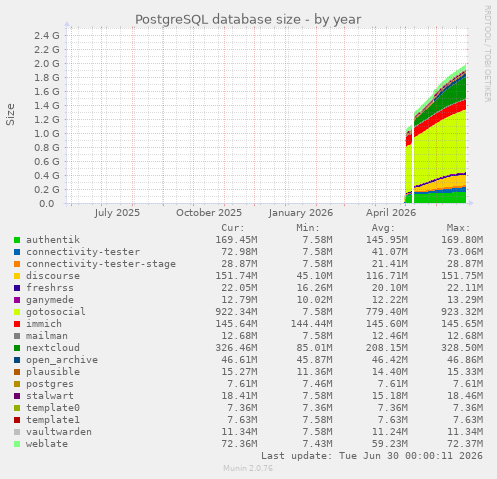Click the Cur: column header
Image resolution: width=497 pixels, height=479 pixels.
(x=233, y=228)
